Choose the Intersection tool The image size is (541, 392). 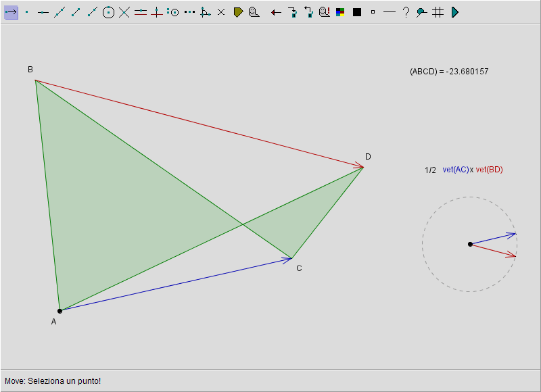click(124, 12)
